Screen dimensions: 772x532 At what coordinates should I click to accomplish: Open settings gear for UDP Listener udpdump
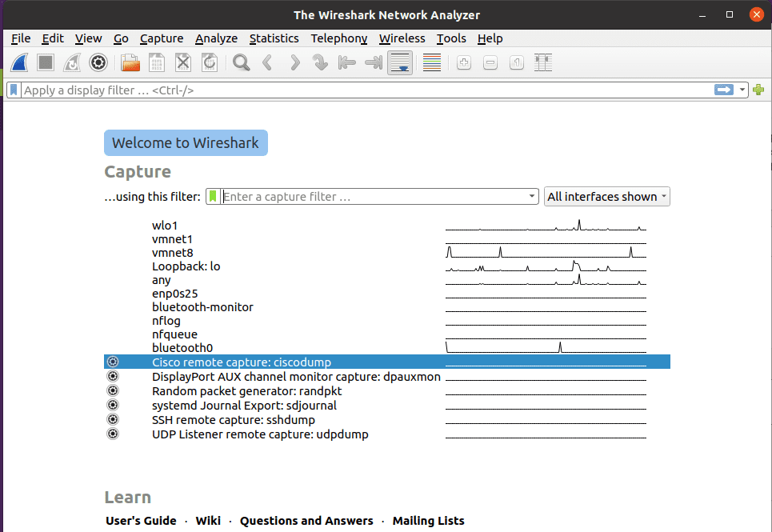pos(113,434)
